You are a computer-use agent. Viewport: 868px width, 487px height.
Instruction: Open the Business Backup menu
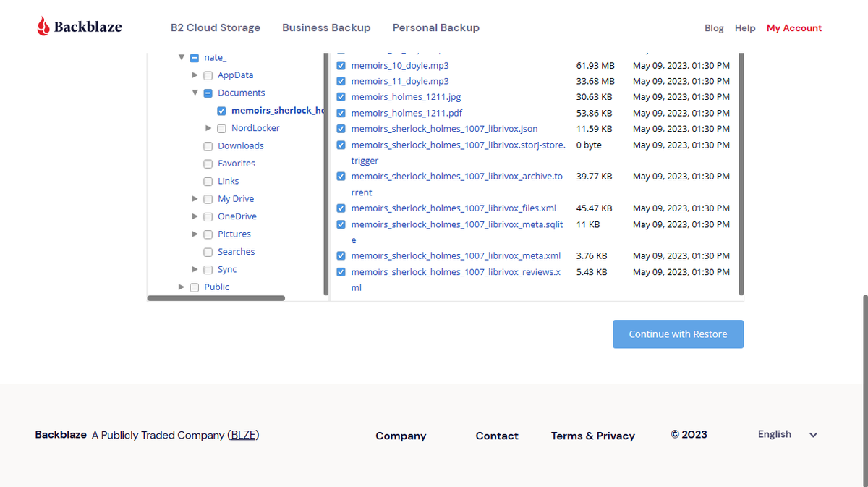pos(326,27)
